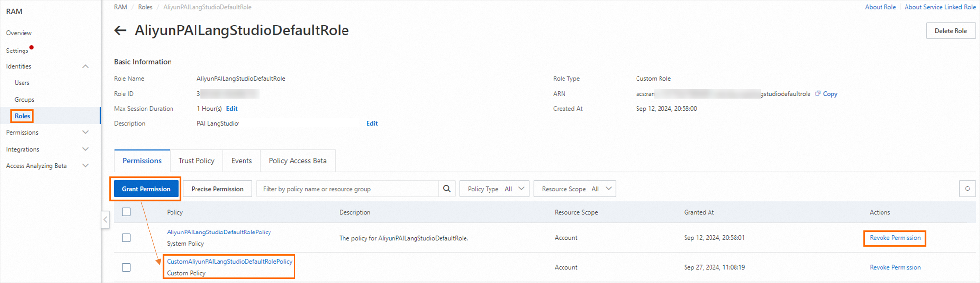This screenshot has height=283, width=980.
Task: Open Settings in the sidebar
Action: (17, 51)
